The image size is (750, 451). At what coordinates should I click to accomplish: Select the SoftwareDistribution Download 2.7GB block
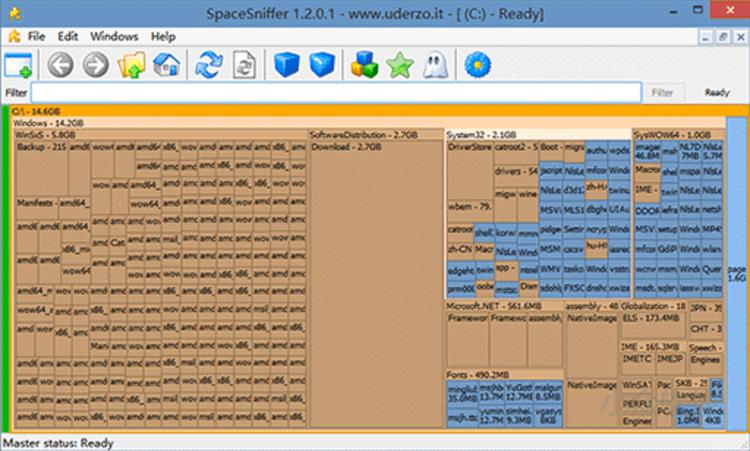[375, 280]
